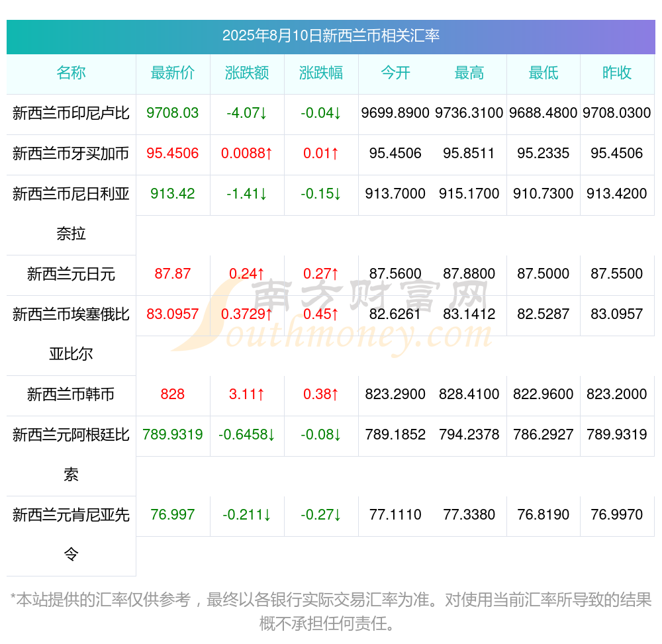Click latest price 83.0957 in red
The width and height of the screenshot is (662, 644).
[173, 314]
